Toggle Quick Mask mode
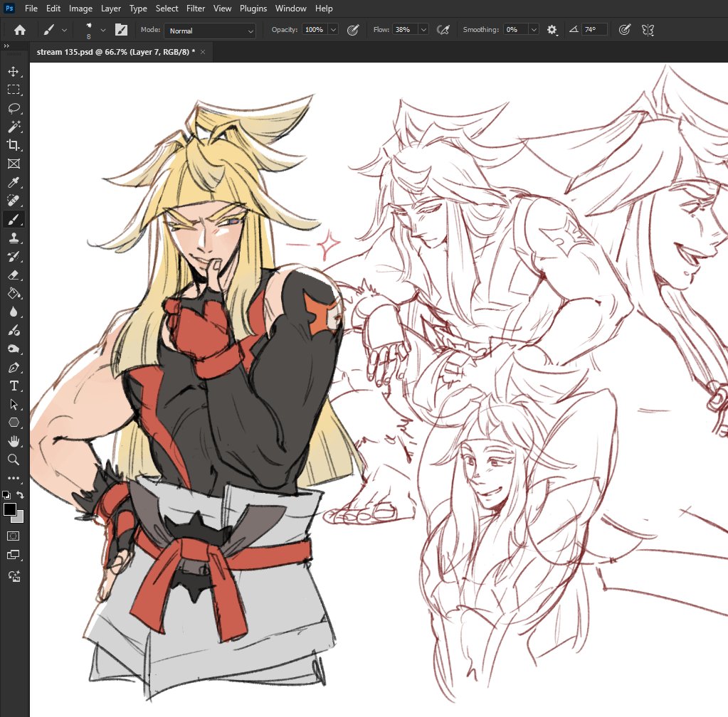This screenshot has width=728, height=717. coord(14,536)
